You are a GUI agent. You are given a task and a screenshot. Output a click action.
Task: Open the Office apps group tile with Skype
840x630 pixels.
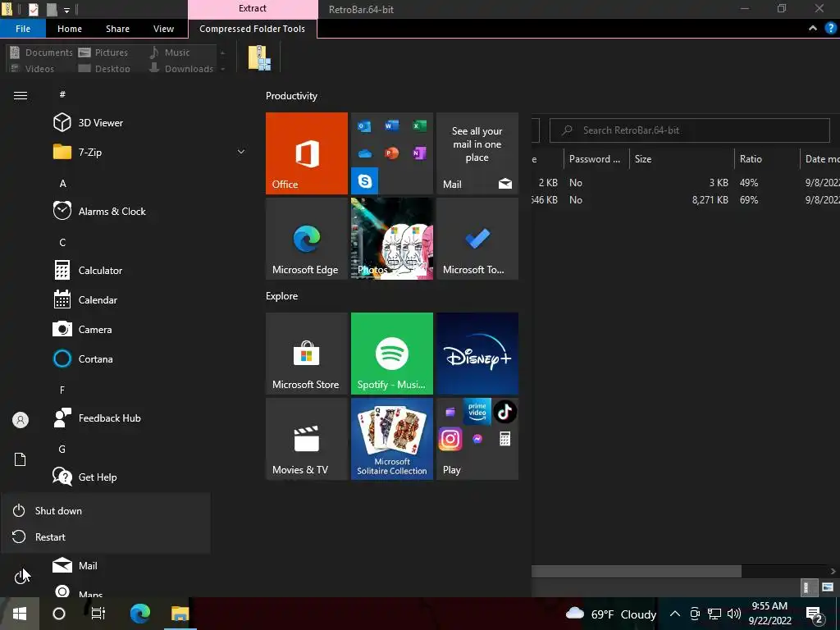tap(391, 153)
